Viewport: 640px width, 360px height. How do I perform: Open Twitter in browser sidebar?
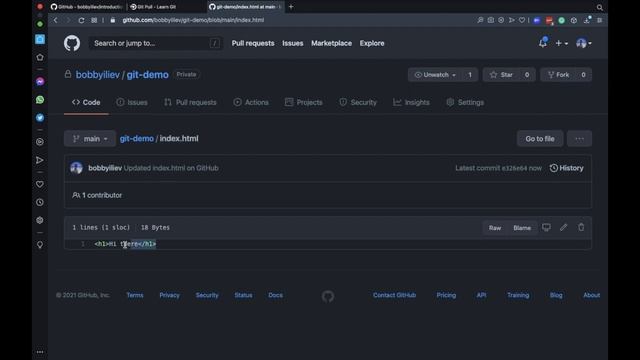pos(40,118)
